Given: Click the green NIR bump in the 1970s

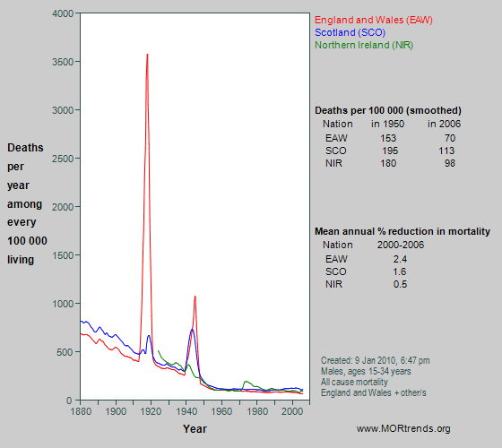Looking at the screenshot, I should (246, 382).
